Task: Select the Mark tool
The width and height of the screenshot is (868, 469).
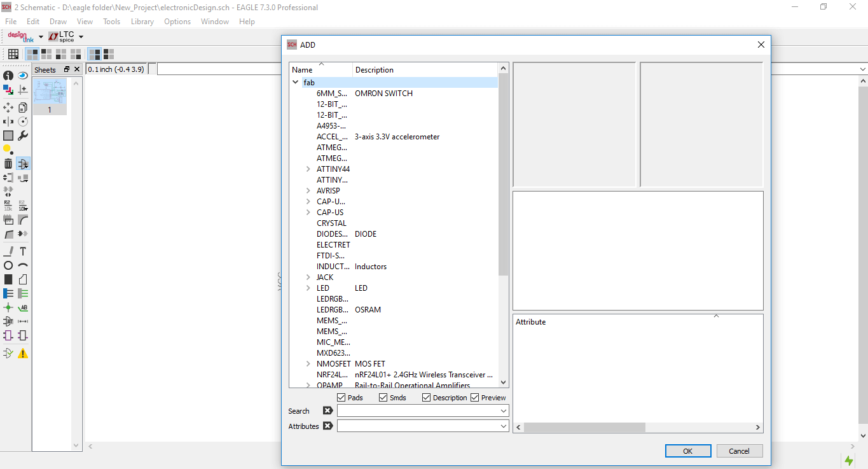Action: [23, 90]
